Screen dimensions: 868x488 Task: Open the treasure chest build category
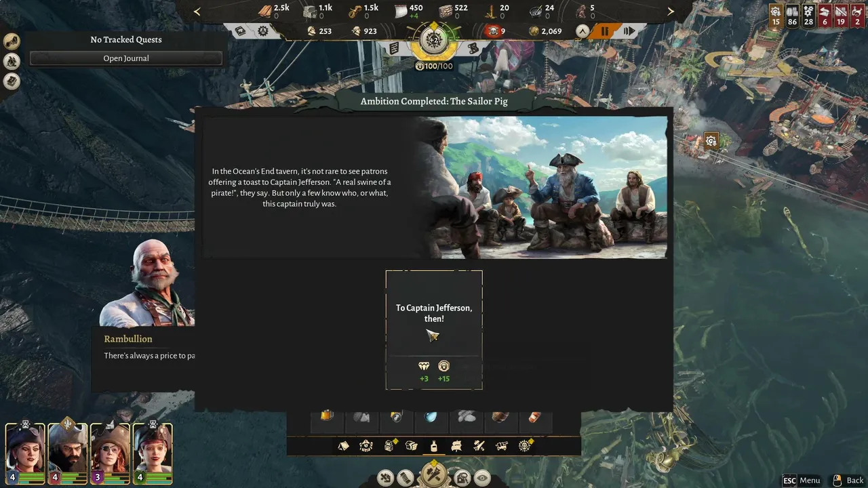389,446
